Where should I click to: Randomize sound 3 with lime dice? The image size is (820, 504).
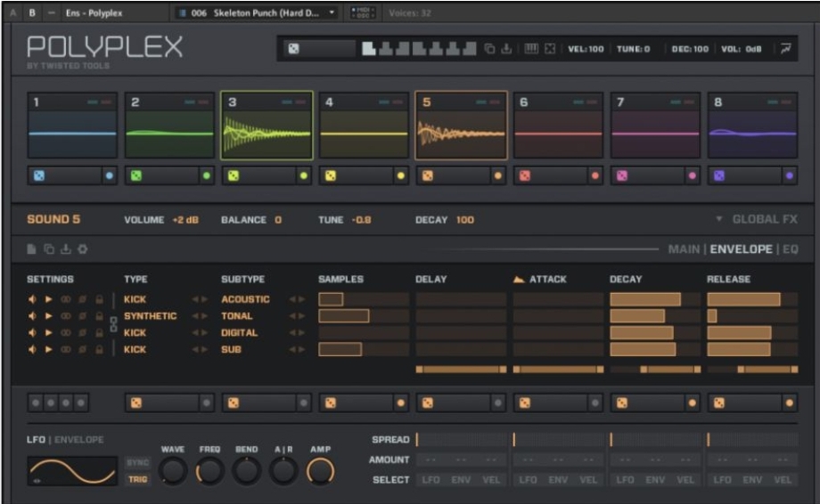point(234,176)
